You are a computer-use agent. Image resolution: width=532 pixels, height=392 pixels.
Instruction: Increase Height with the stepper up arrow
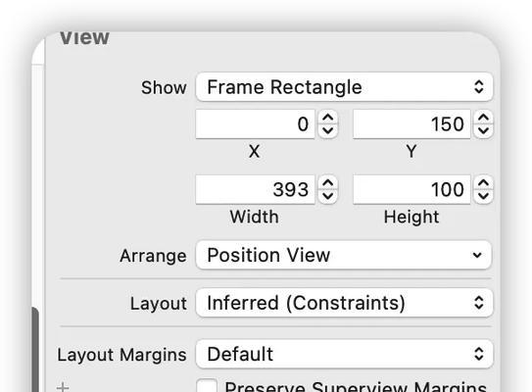483,183
